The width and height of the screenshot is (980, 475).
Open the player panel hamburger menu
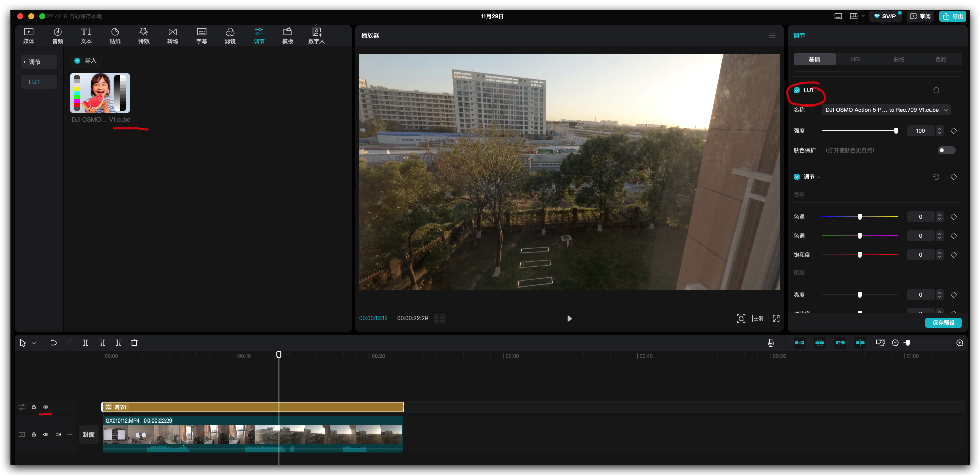772,35
